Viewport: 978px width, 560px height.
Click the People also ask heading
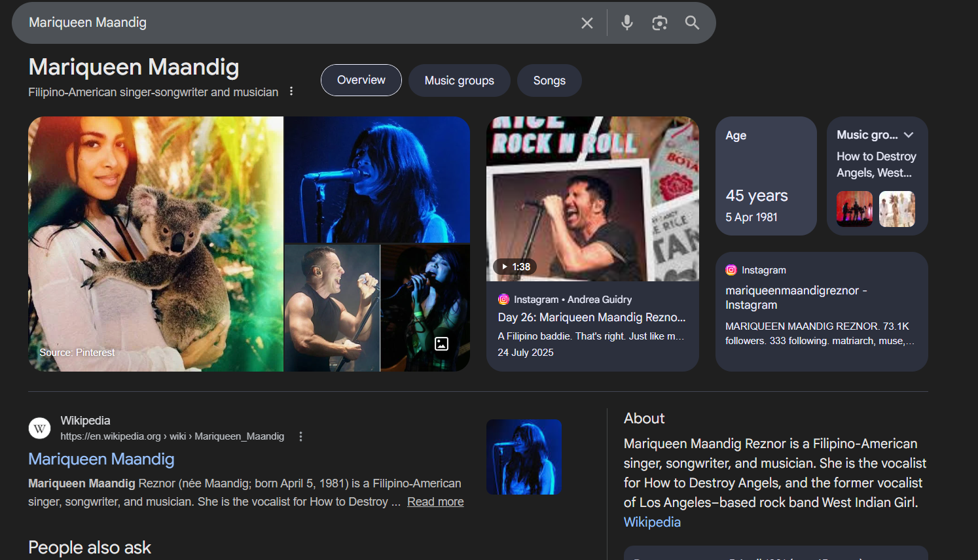90,548
